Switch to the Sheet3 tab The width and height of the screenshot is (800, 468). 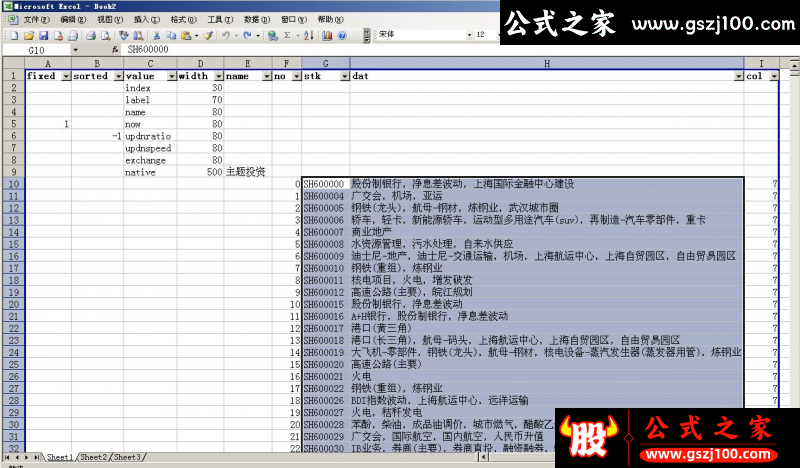tap(128, 457)
